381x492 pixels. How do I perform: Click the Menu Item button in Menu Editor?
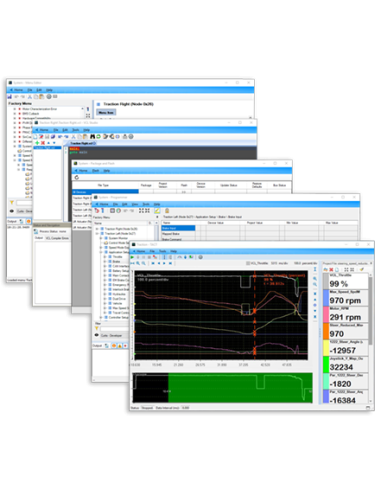click(106, 113)
